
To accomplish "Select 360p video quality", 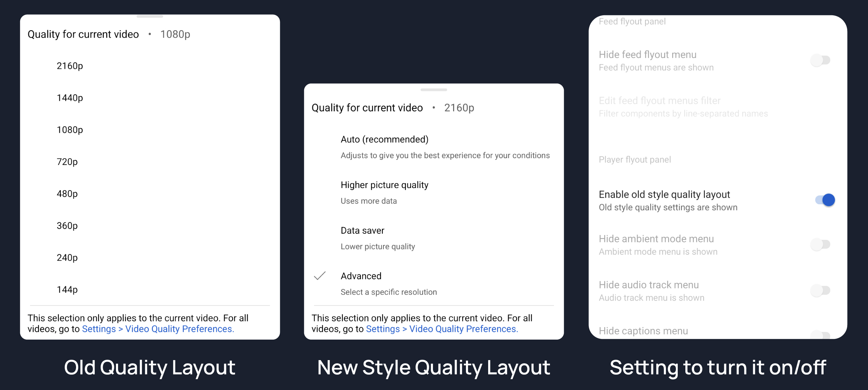I will (67, 226).
